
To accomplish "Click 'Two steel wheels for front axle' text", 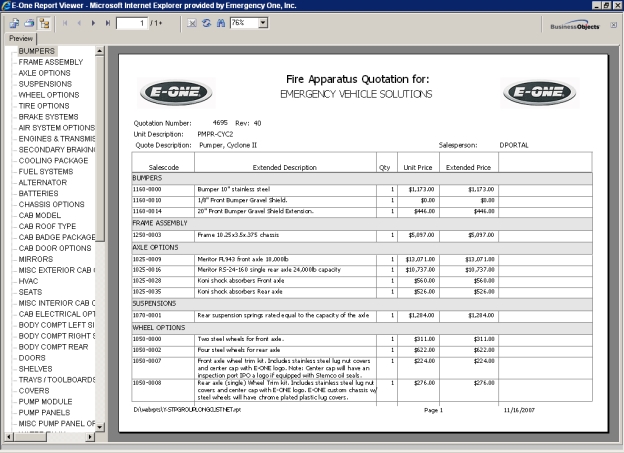I will (x=240, y=339).
